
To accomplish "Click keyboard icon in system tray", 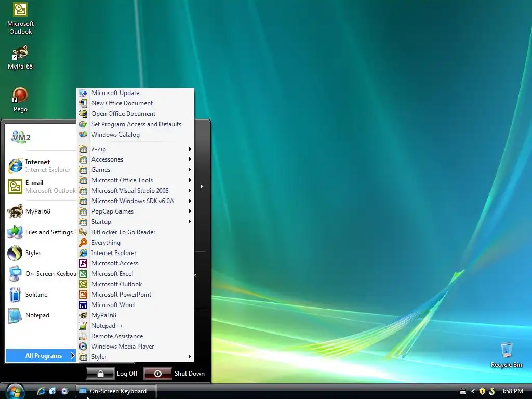I will (463, 392).
